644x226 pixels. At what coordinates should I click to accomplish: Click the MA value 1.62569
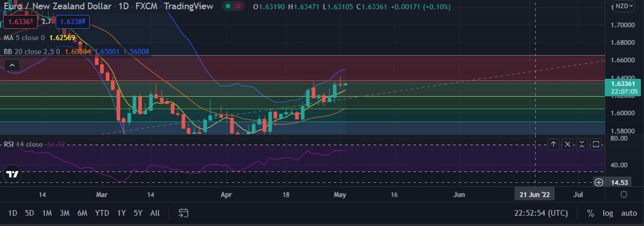pos(62,38)
